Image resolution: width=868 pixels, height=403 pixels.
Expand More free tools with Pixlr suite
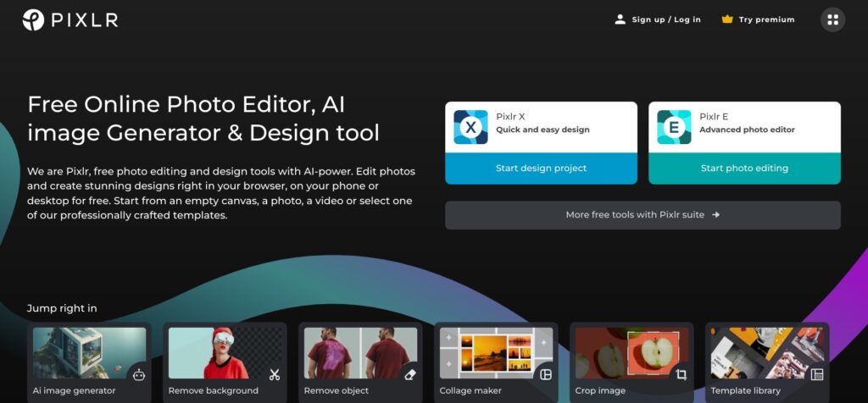click(x=643, y=215)
